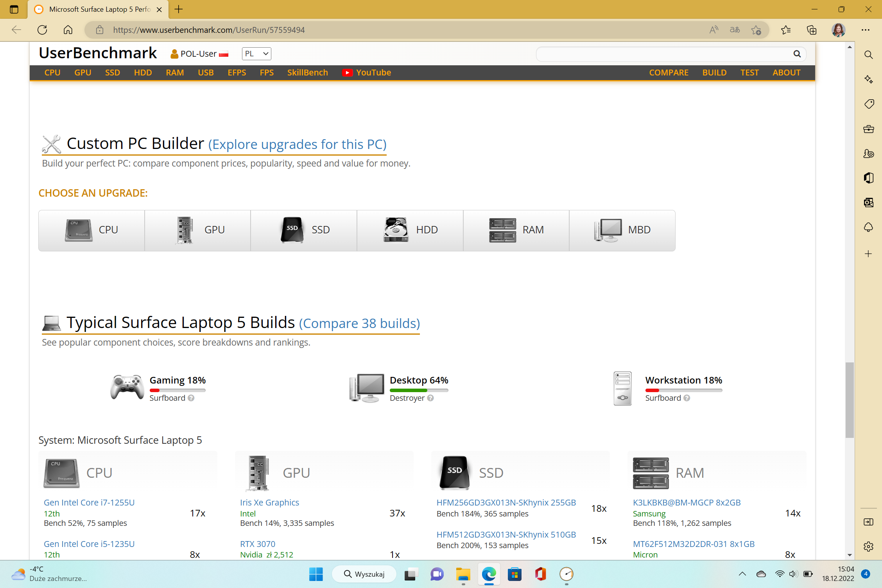The image size is (882, 588).
Task: Choose the CPU upgrade button
Action: (91, 230)
